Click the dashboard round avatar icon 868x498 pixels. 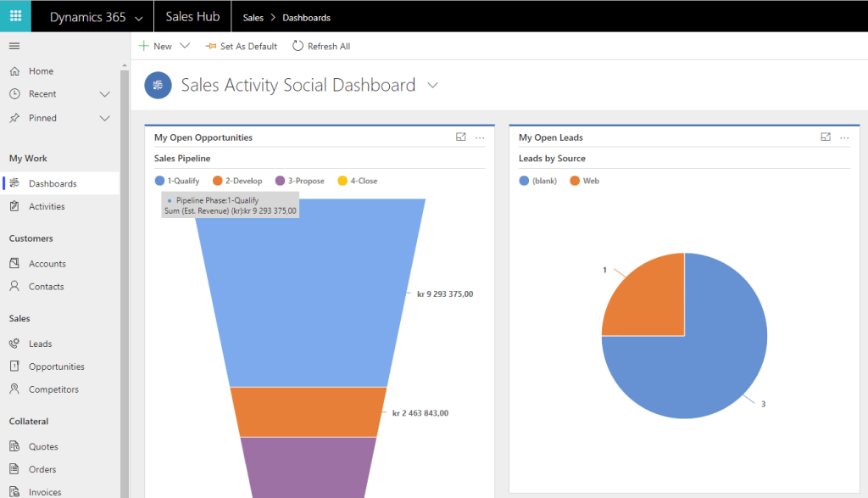click(159, 85)
